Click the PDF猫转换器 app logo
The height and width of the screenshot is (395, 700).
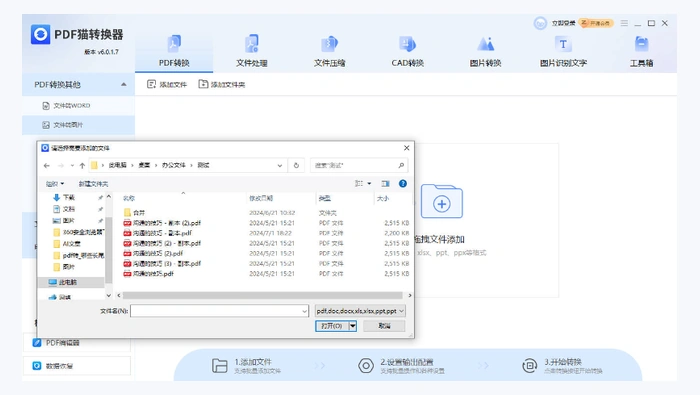click(40, 34)
